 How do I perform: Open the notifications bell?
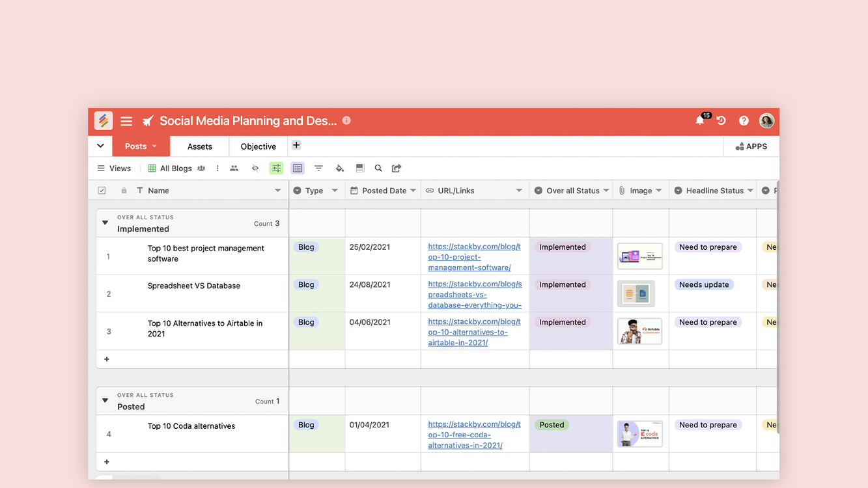pos(700,121)
